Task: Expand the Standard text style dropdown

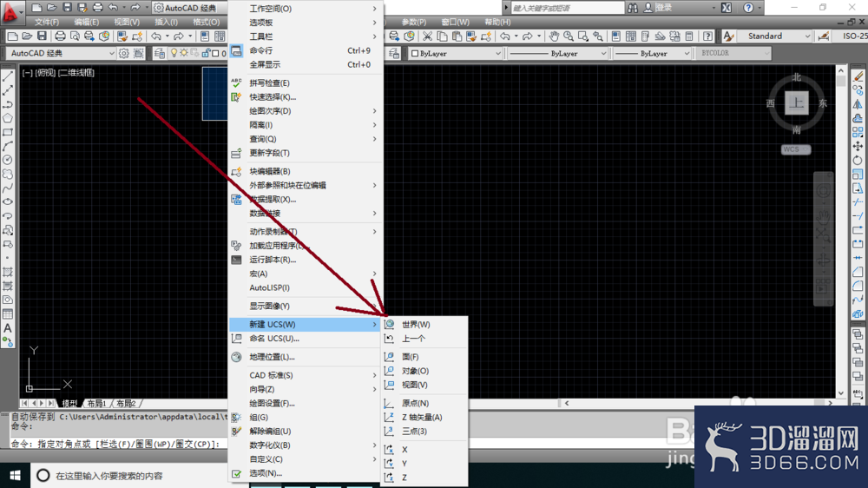Action: (x=775, y=36)
